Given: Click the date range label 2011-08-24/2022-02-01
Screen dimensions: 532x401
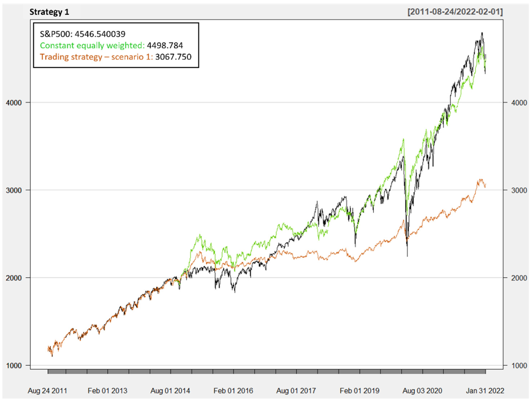Looking at the screenshot, I should pyautogui.click(x=455, y=12).
